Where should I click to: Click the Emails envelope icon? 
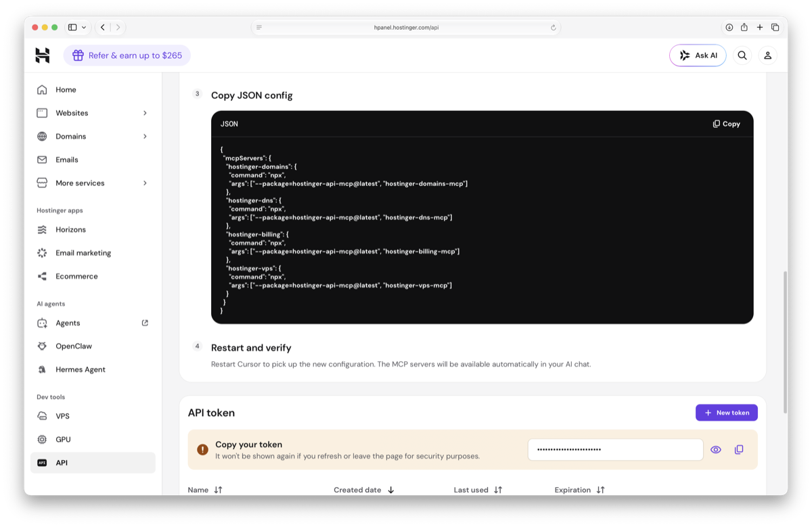(42, 160)
